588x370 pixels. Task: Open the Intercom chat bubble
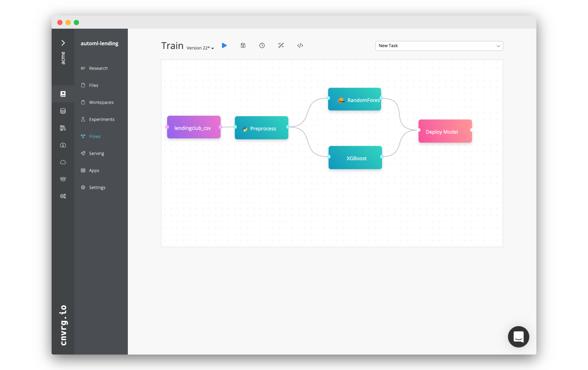pyautogui.click(x=518, y=337)
